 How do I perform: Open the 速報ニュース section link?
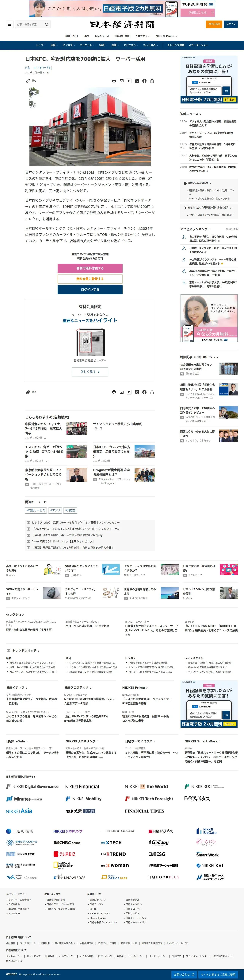click(191, 114)
